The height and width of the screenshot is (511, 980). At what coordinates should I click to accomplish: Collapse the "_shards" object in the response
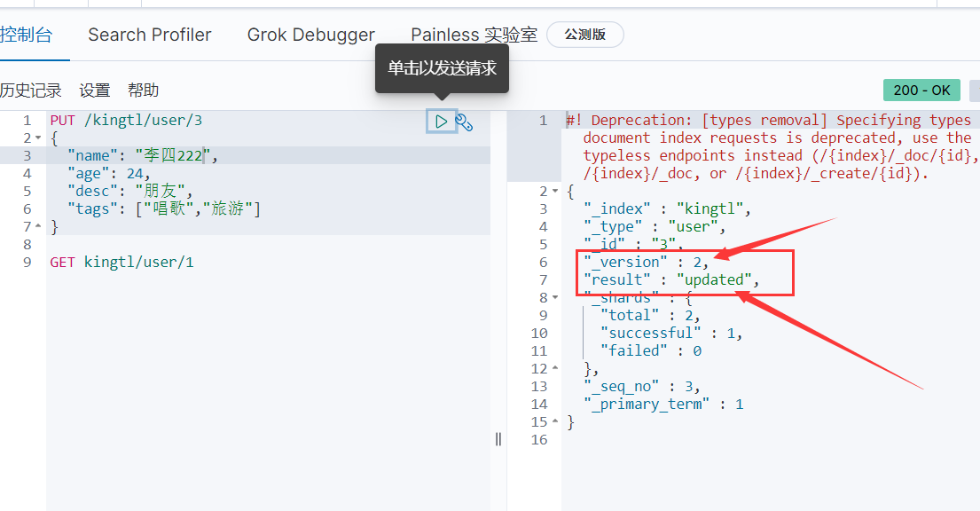pyautogui.click(x=555, y=298)
